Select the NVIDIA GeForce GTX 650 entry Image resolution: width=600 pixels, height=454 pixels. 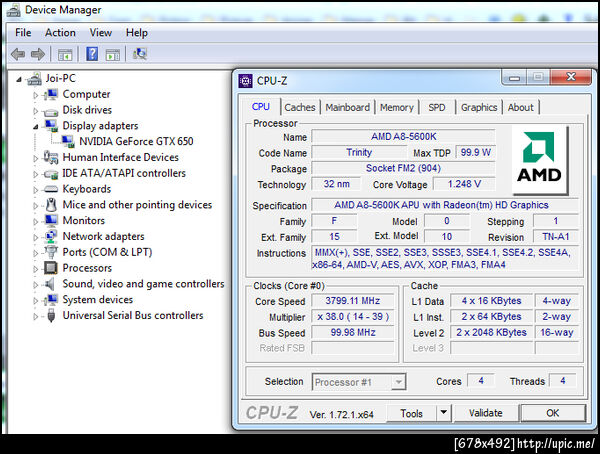pyautogui.click(x=136, y=141)
